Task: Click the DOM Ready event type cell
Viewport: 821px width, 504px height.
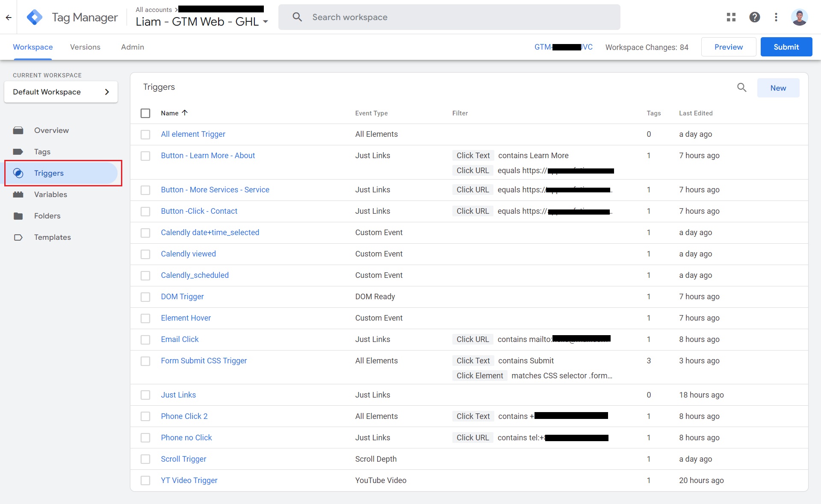Action: click(375, 297)
